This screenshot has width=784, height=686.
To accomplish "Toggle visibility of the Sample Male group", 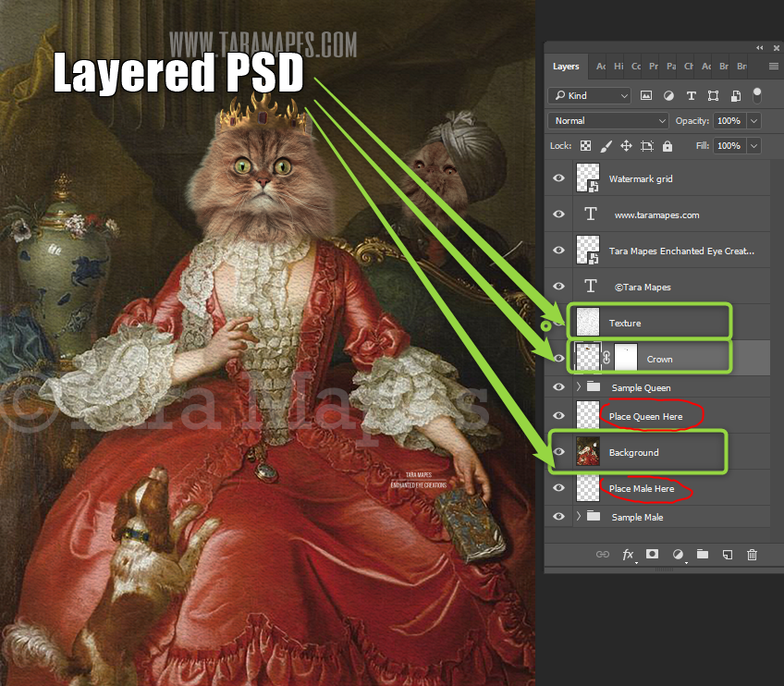I will (558, 516).
